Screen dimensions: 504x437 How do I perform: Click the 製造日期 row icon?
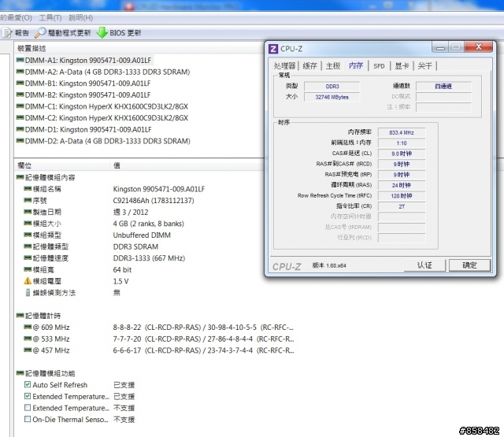28,212
